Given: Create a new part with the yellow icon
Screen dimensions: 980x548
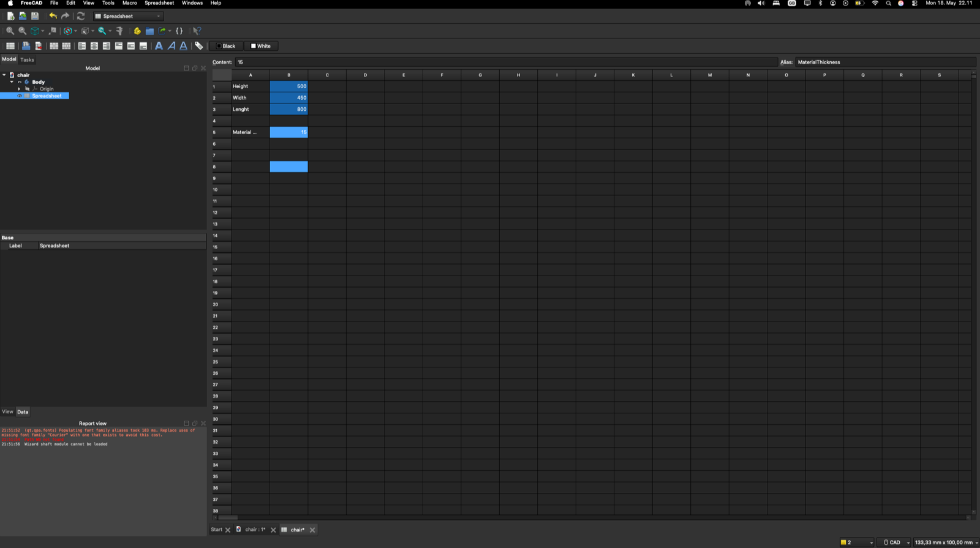Looking at the screenshot, I should 137,31.
